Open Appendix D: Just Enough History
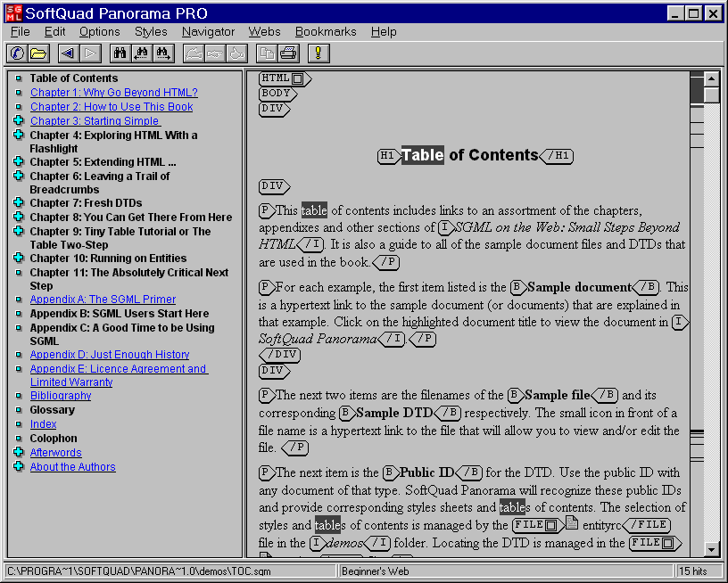This screenshot has width=728, height=583. [110, 355]
